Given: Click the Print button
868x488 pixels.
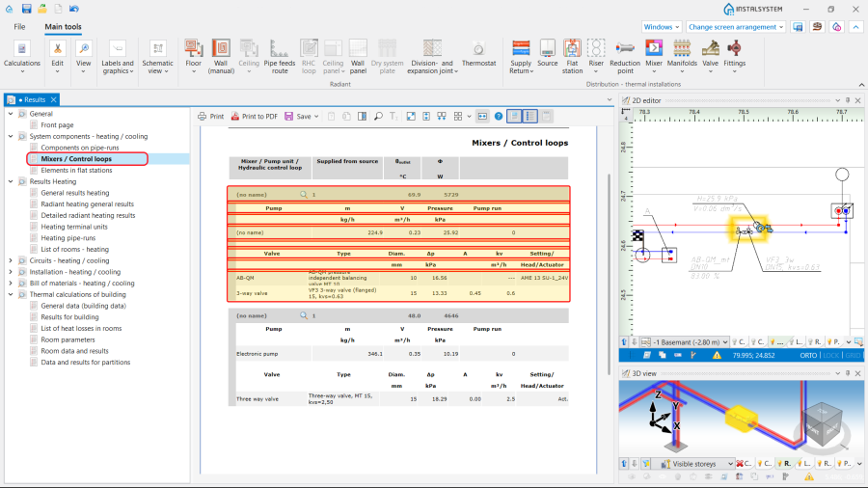Looking at the screenshot, I should point(211,116).
